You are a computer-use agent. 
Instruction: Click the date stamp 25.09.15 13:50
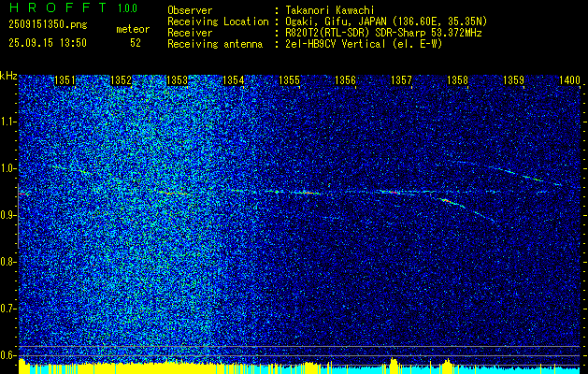coord(48,43)
